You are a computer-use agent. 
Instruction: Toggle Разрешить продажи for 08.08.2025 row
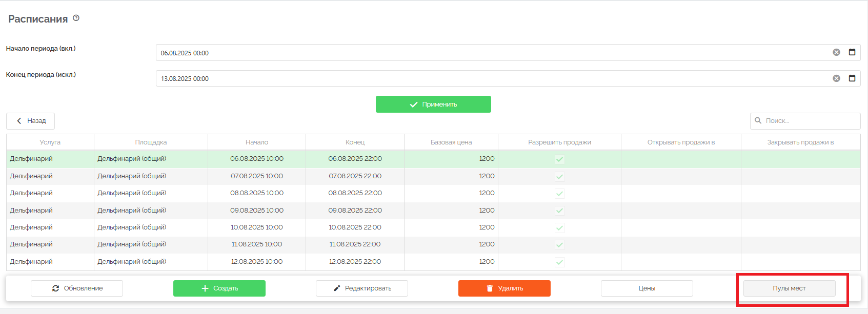click(x=559, y=194)
